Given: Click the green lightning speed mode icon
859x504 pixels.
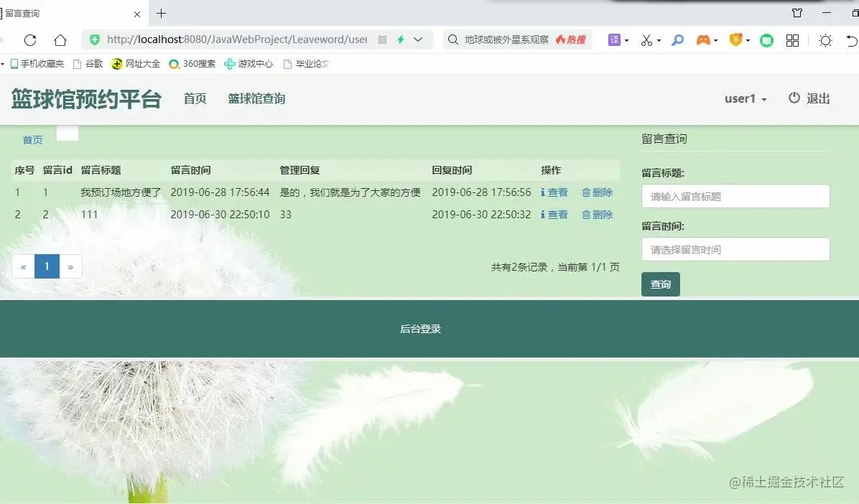Looking at the screenshot, I should (401, 39).
